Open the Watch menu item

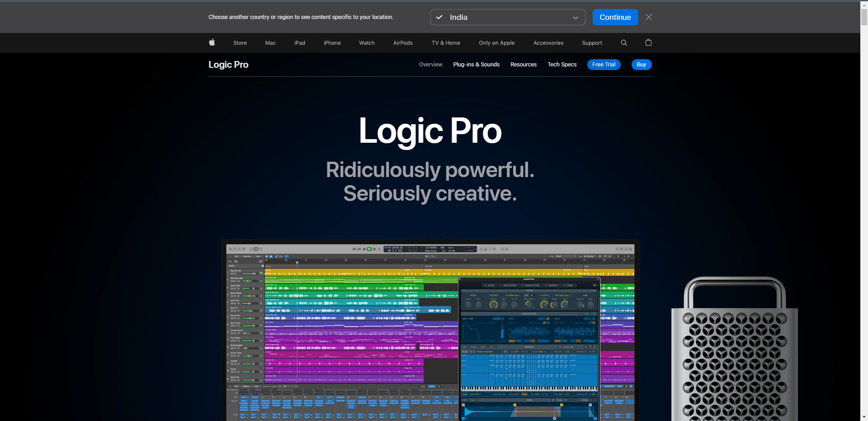click(367, 43)
